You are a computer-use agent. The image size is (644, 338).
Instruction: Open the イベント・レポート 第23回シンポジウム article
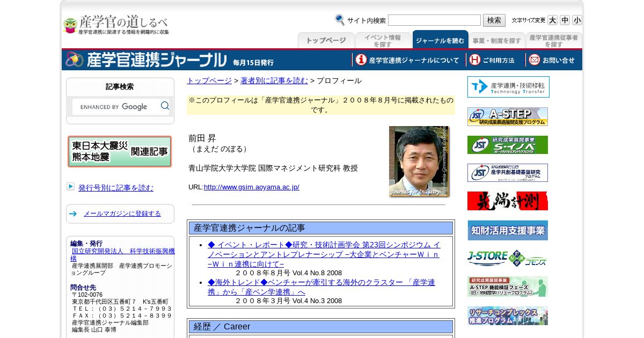(324, 254)
